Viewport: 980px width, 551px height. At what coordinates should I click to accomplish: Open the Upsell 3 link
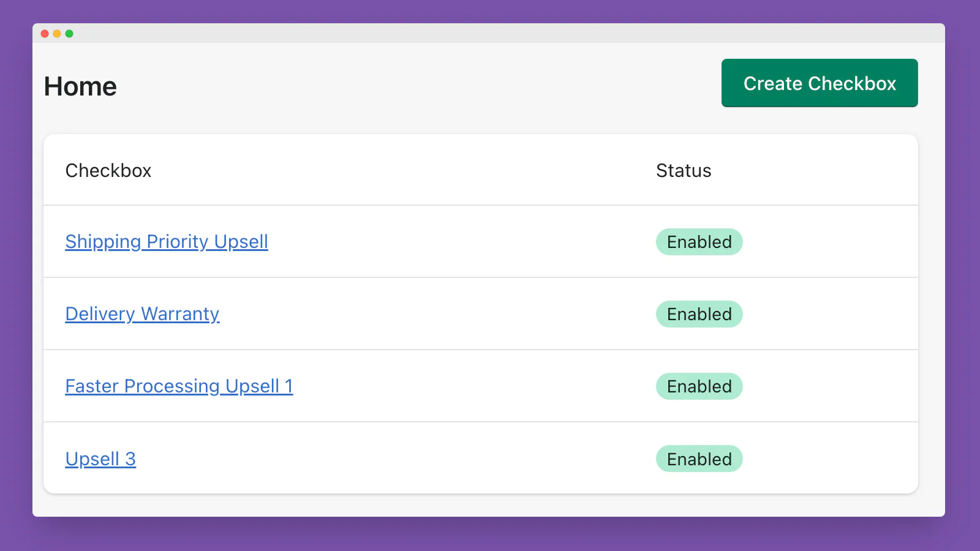click(100, 459)
